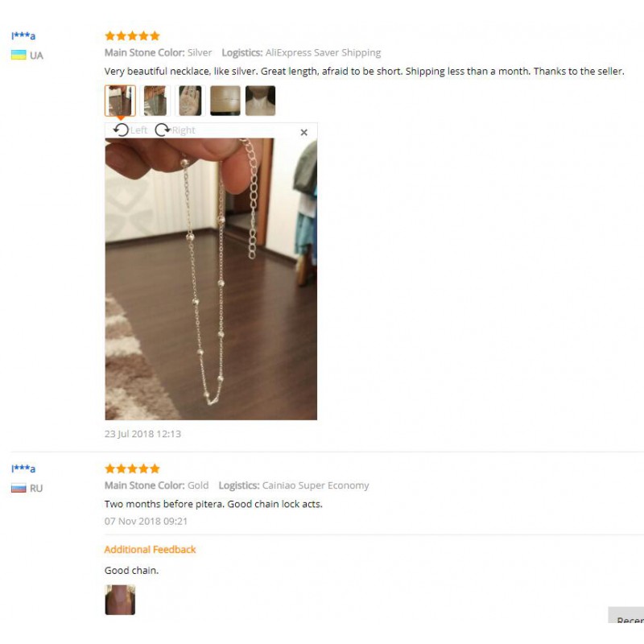Open the fourth review thumbnail
644x644 pixels.
point(225,101)
